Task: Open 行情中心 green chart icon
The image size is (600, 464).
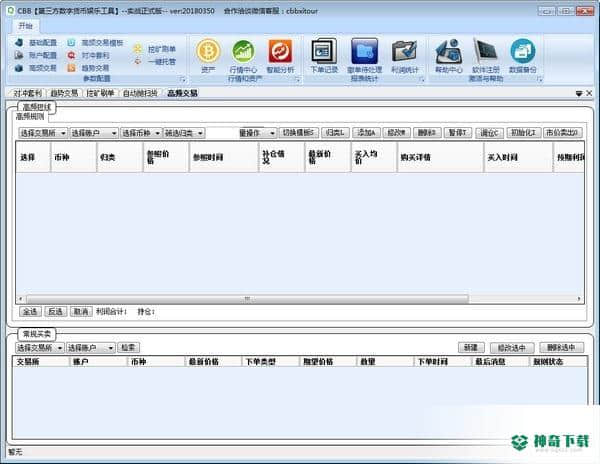Action: (243, 56)
